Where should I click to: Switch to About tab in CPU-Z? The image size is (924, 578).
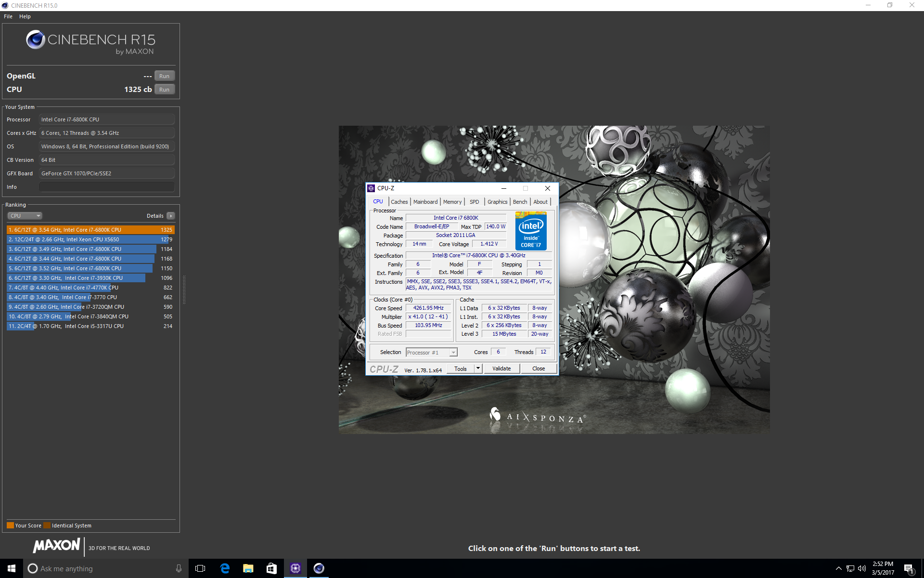(540, 202)
